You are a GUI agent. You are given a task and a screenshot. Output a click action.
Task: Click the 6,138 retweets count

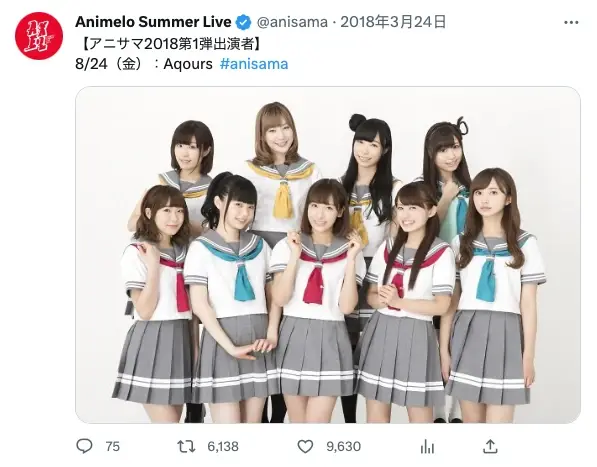[x=223, y=446]
